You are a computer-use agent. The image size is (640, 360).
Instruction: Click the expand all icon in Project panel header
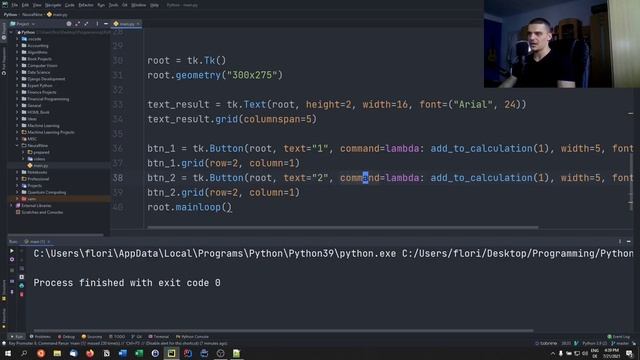click(x=78, y=24)
